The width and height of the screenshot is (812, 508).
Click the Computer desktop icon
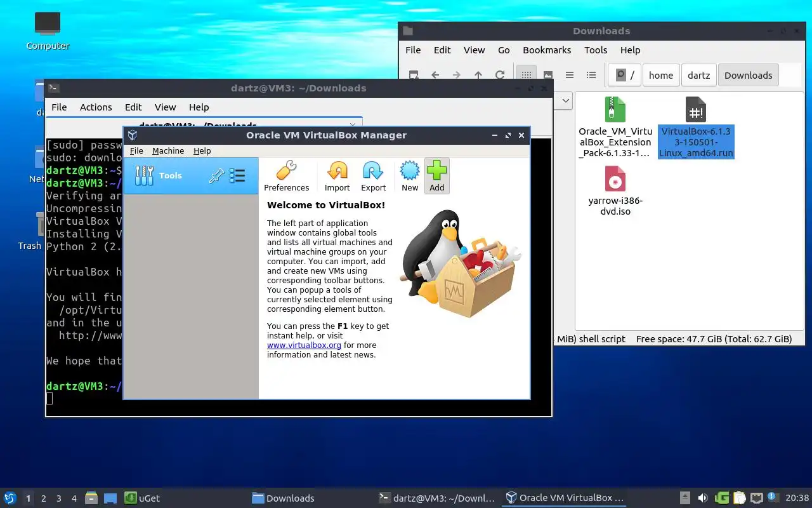click(x=48, y=30)
